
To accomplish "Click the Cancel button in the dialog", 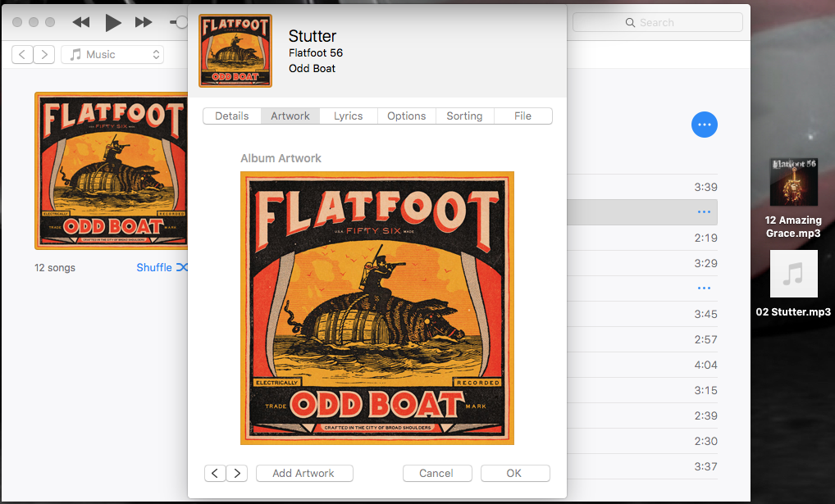I will (x=436, y=473).
